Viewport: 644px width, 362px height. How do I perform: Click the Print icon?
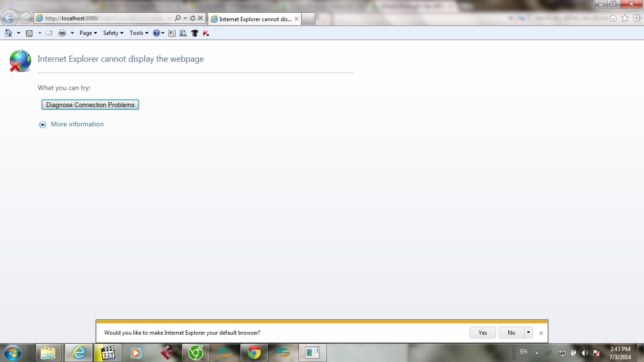click(x=62, y=33)
